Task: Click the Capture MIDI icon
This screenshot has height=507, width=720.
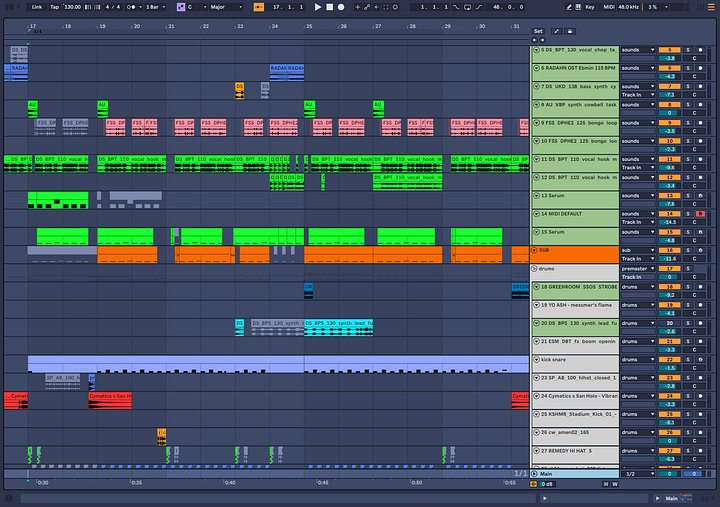Action: coord(386,7)
